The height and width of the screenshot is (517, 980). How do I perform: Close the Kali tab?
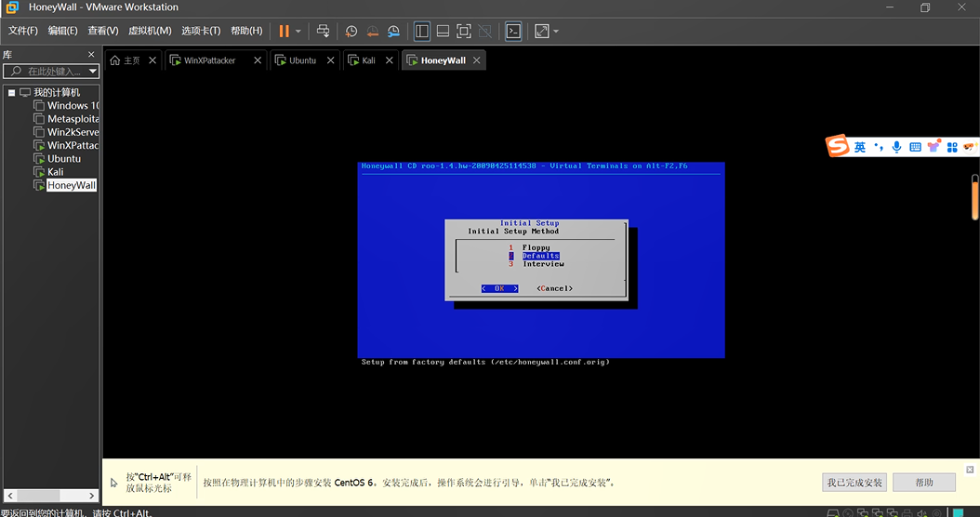point(390,60)
